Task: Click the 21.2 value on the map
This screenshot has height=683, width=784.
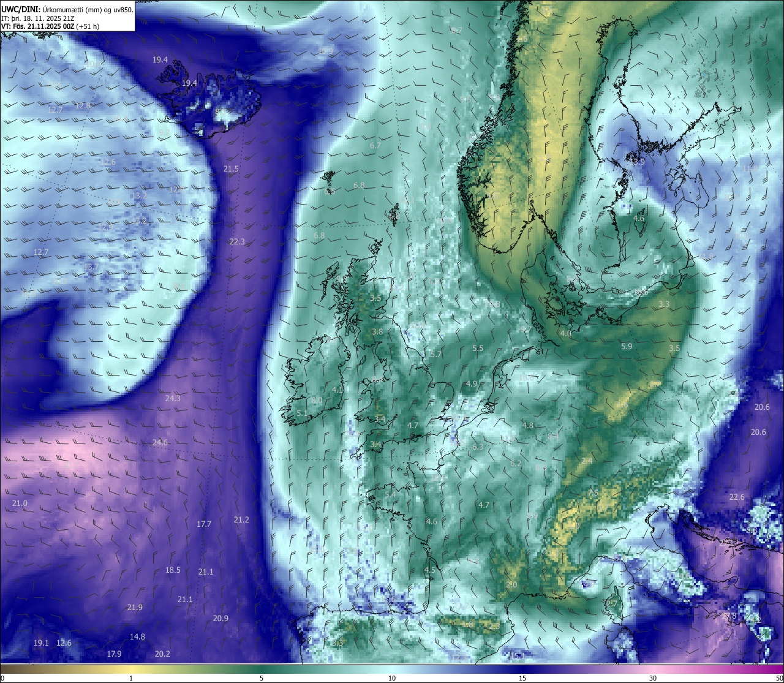Action: tap(241, 520)
